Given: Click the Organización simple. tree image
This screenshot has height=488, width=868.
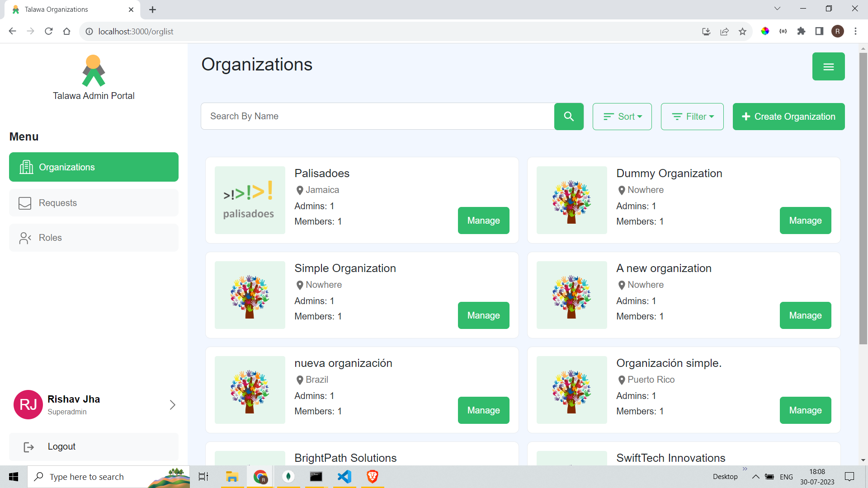Looking at the screenshot, I should point(572,390).
